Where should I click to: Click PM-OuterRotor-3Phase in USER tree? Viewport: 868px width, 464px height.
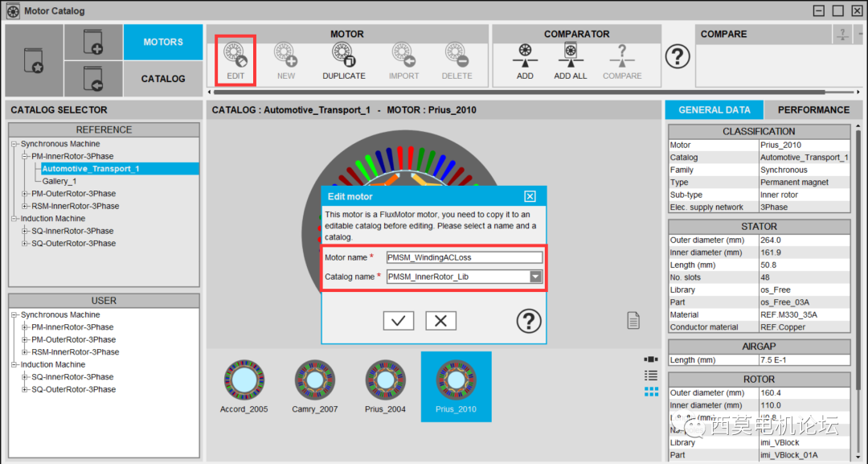click(74, 339)
